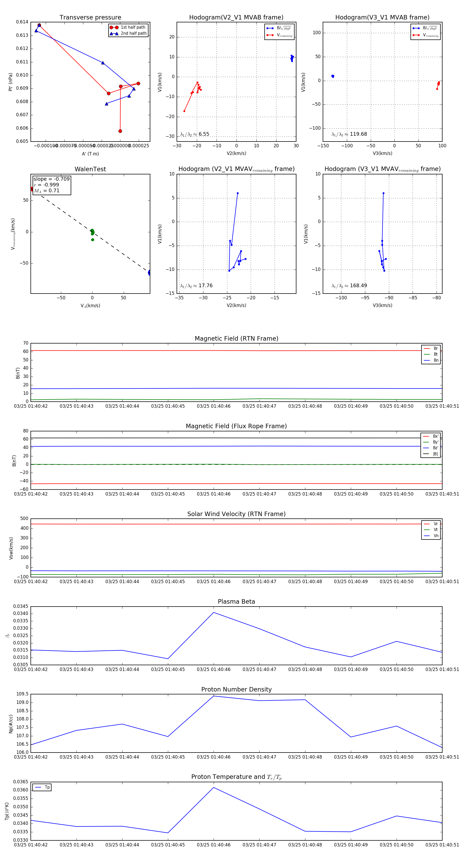473x868 pixels.
Task: Click the Plasma Beta peak at 01:40:46
Action: click(213, 612)
